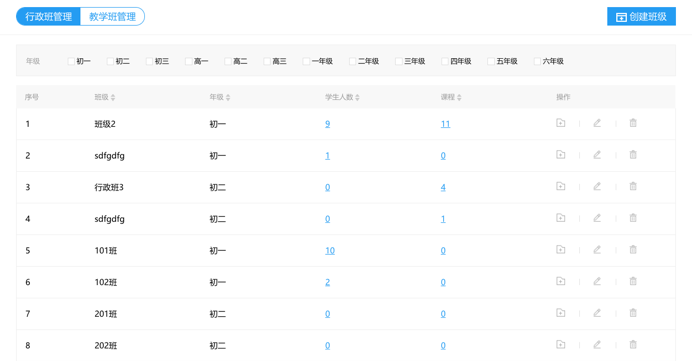Image resolution: width=692 pixels, height=361 pixels.
Task: Sort by 学生人数 column sort arrows
Action: click(x=357, y=97)
